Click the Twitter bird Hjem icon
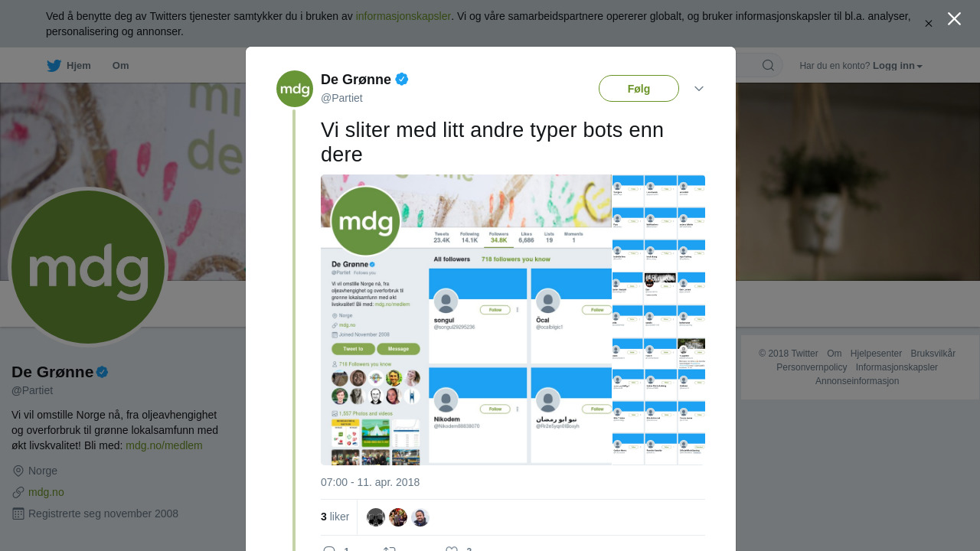 point(54,66)
